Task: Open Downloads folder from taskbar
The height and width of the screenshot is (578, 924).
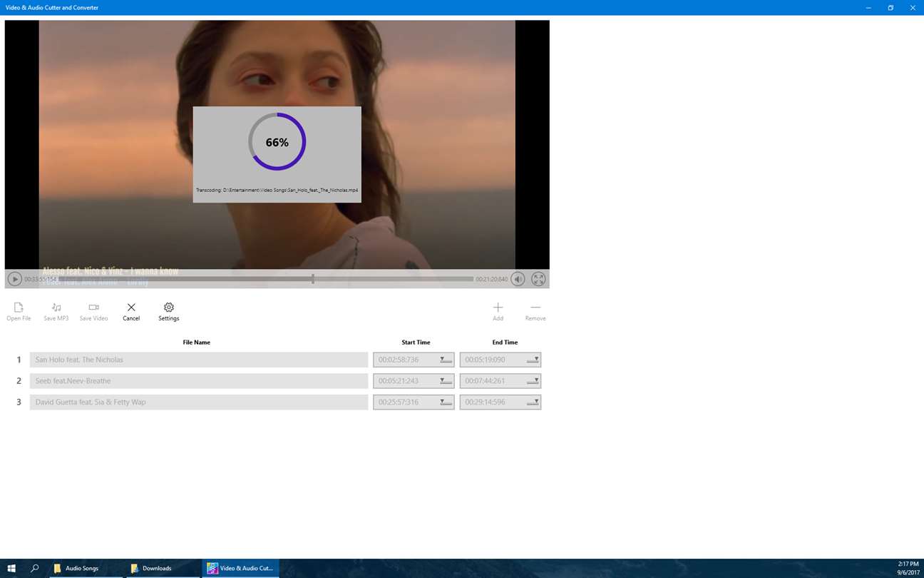Action: (157, 568)
